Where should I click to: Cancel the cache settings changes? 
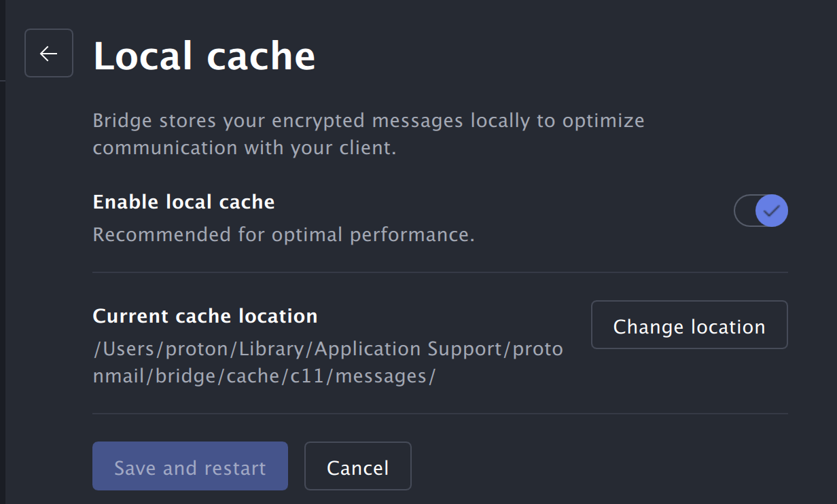pos(358,467)
